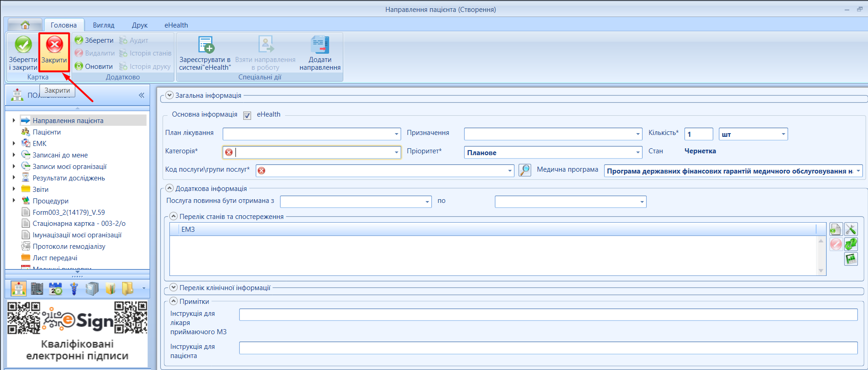This screenshot has height=370, width=868.
Task: Click Оновити refresh button in ribbon
Action: [x=94, y=67]
